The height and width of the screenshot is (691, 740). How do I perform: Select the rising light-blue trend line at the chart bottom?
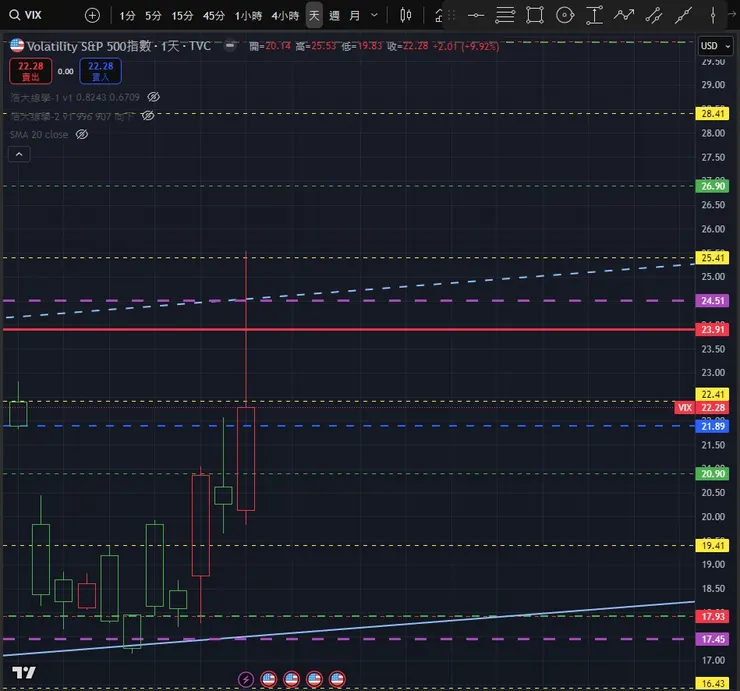[x=349, y=629]
